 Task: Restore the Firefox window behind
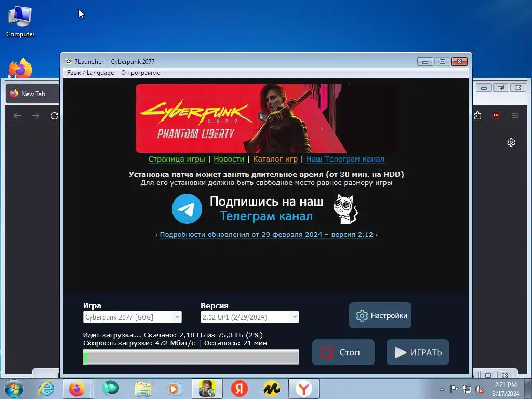pos(501,88)
